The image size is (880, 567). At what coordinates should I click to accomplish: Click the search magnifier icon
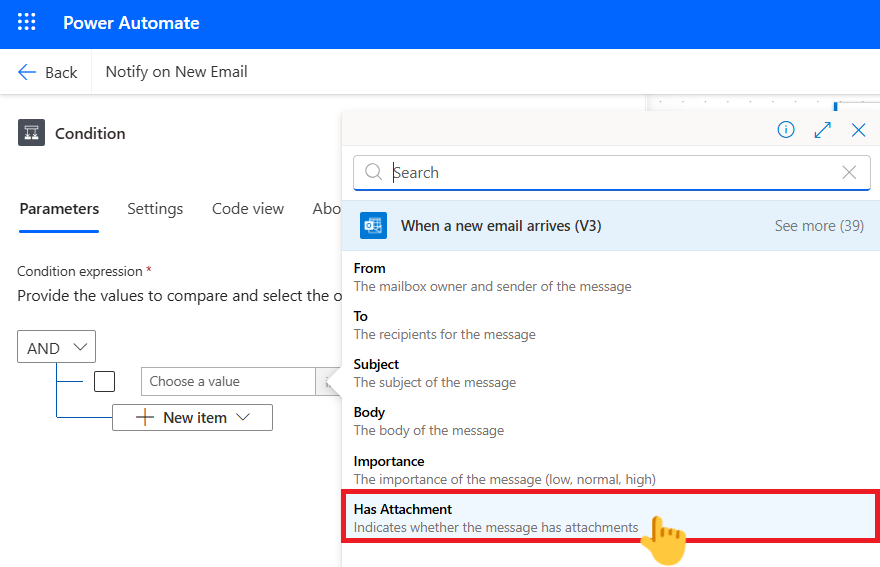pyautogui.click(x=374, y=173)
